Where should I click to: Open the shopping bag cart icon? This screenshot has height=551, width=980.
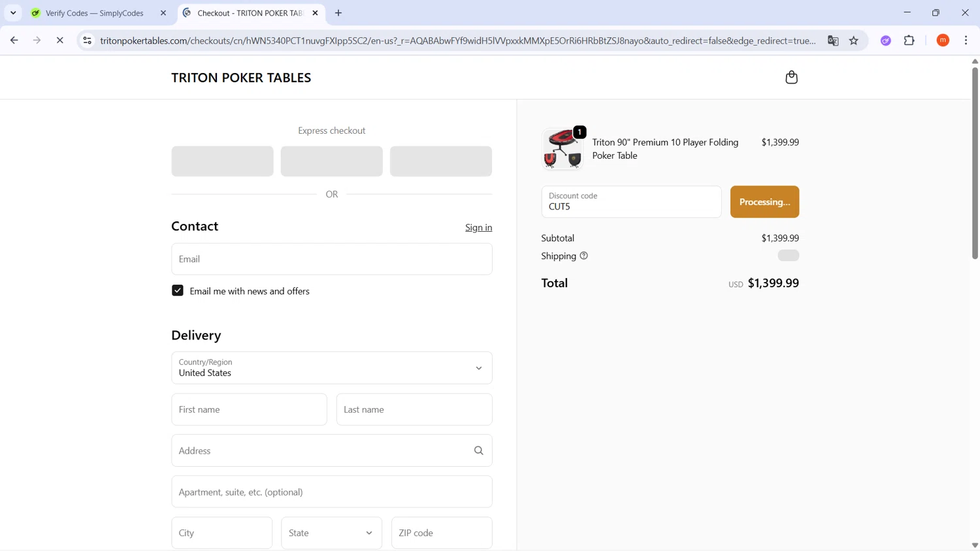[x=791, y=77]
